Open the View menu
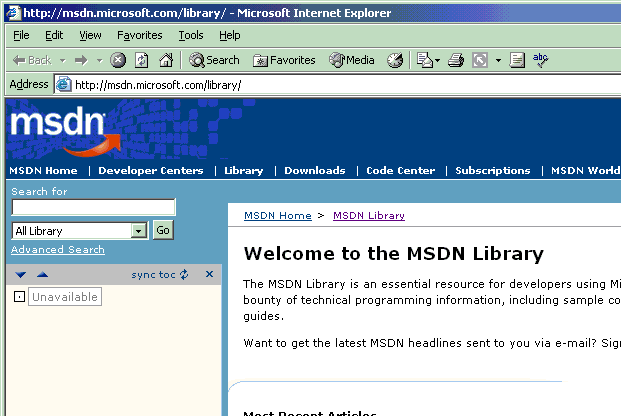 coord(90,35)
